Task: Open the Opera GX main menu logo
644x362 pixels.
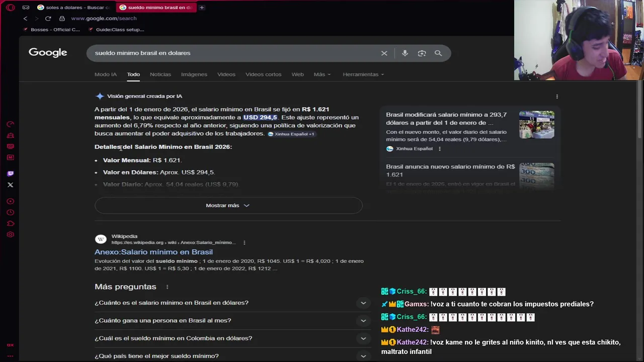Action: click(10, 8)
